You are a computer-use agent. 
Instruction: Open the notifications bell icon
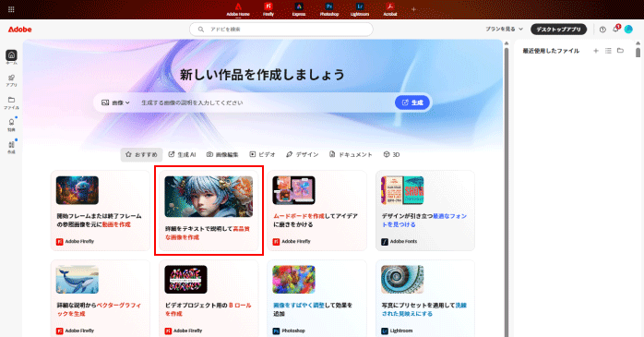(615, 29)
